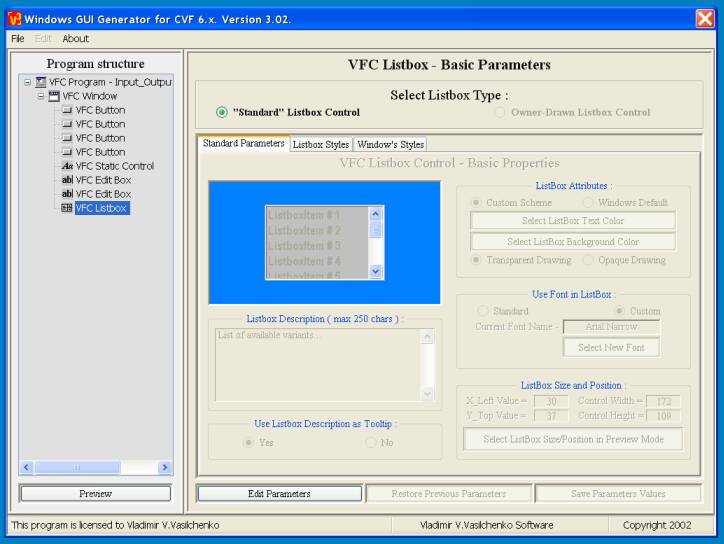Click the X_Left Value input field
This screenshot has height=544, width=724.
click(x=551, y=401)
